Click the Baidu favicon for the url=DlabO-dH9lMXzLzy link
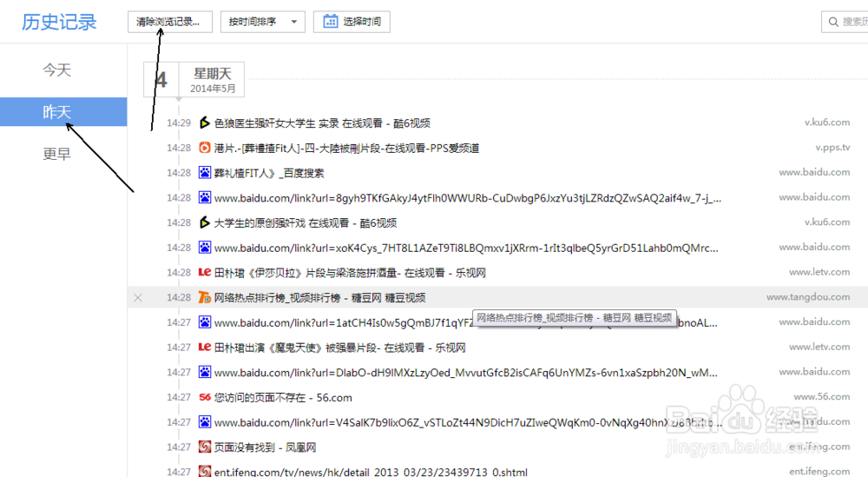 tap(204, 372)
